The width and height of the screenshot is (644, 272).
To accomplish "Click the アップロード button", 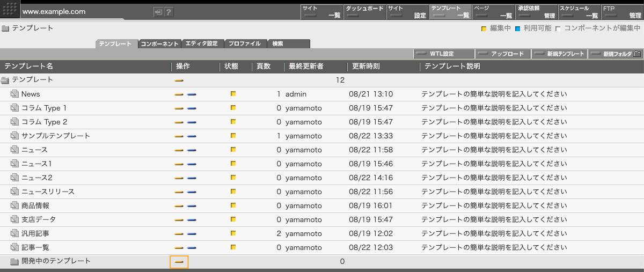I will pyautogui.click(x=502, y=54).
